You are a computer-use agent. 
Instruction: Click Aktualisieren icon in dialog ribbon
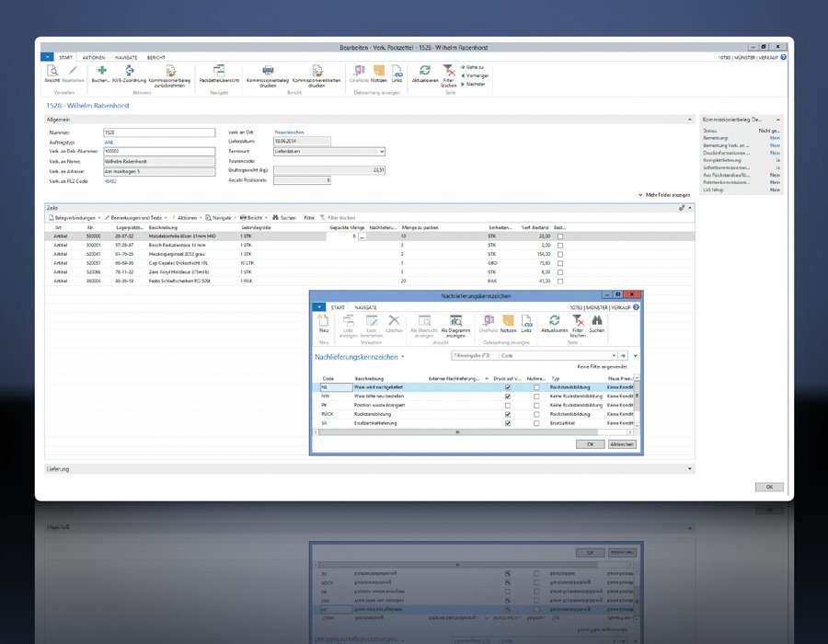pos(554,321)
